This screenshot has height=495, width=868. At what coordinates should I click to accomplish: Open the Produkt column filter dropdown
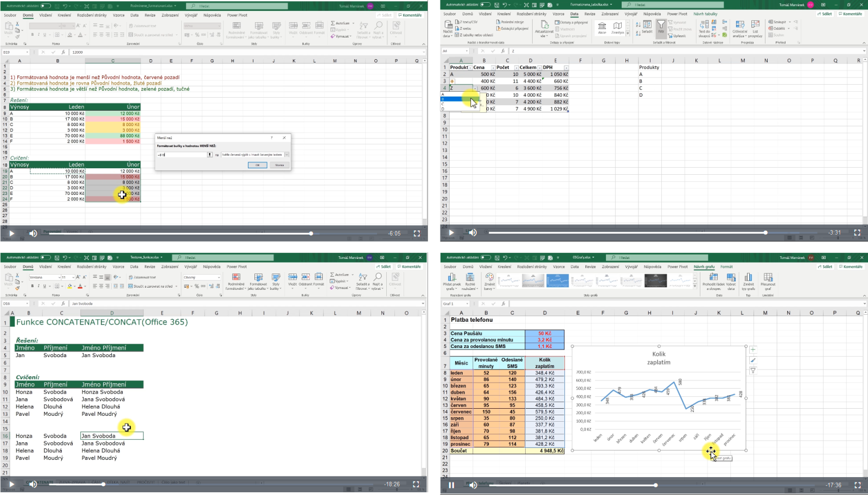(469, 67)
